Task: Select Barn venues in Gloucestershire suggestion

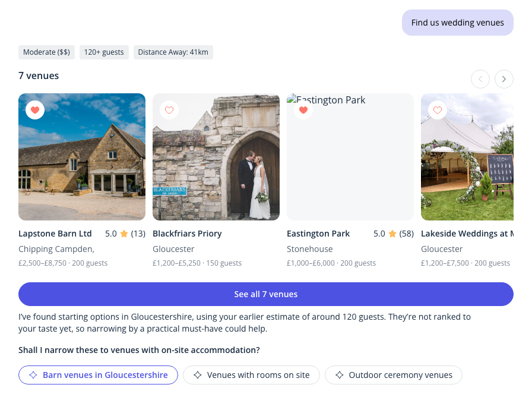Action: click(98, 375)
